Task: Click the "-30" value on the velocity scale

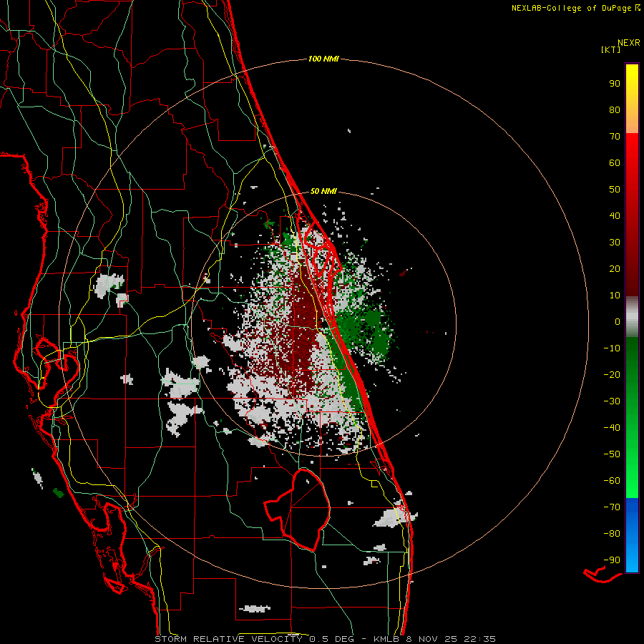Action: 612,401
